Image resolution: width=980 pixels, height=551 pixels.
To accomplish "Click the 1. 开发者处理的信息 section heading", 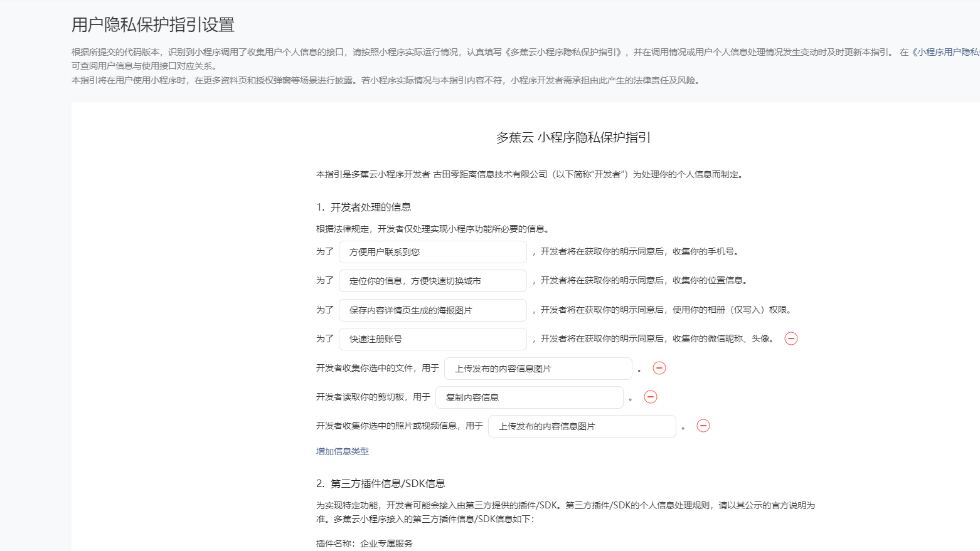I will [x=364, y=207].
